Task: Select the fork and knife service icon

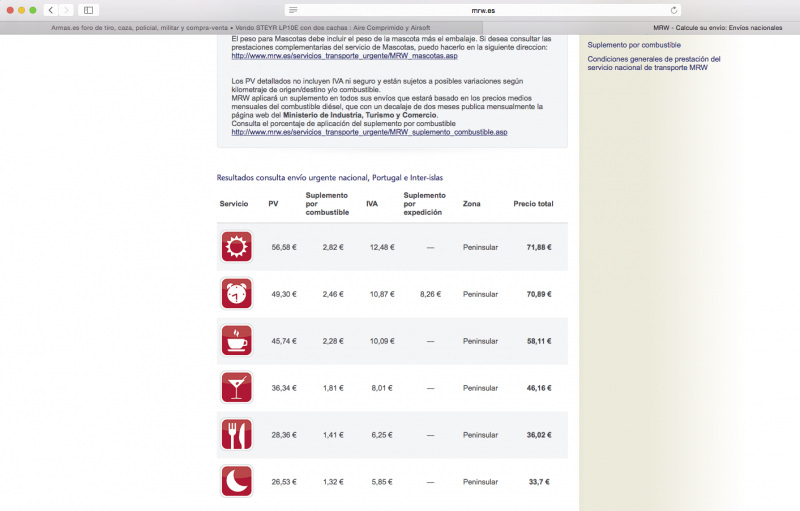Action: point(236,434)
